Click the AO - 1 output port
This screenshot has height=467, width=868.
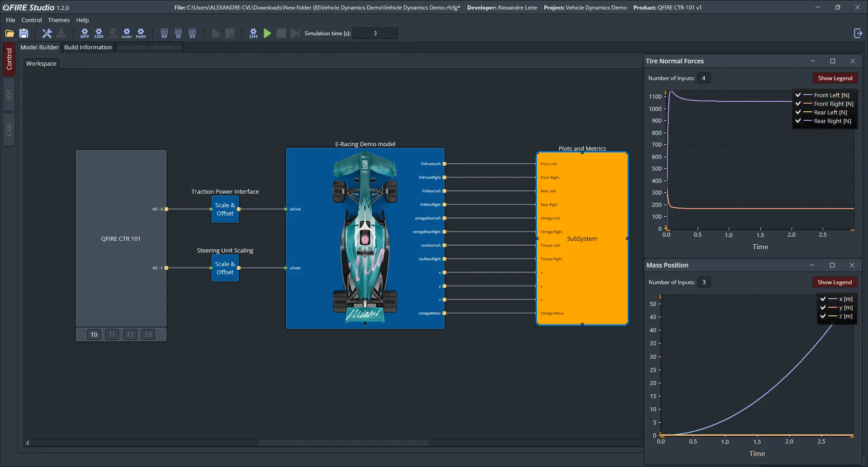point(166,268)
